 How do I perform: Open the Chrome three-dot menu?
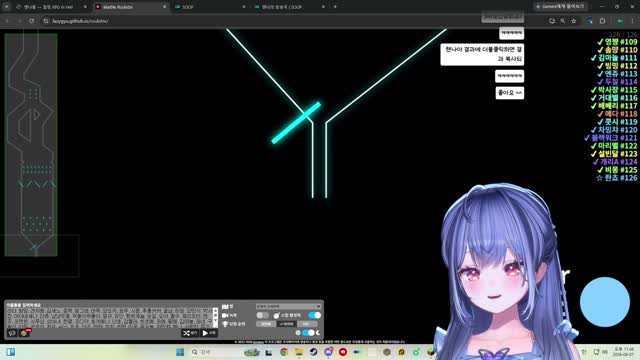pos(633,21)
